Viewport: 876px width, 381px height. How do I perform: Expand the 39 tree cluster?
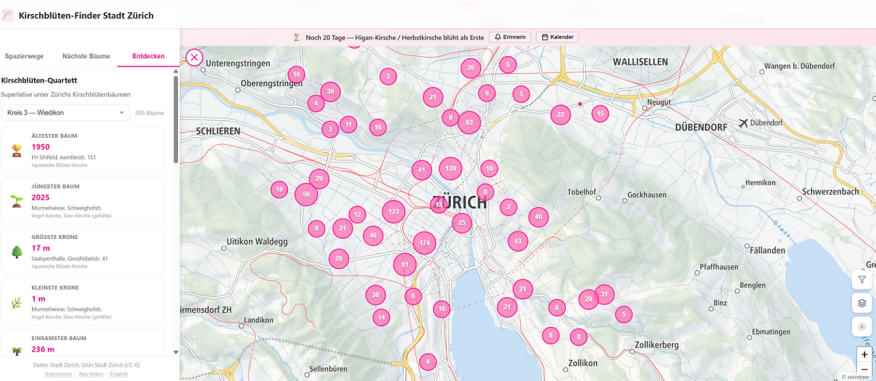click(331, 92)
